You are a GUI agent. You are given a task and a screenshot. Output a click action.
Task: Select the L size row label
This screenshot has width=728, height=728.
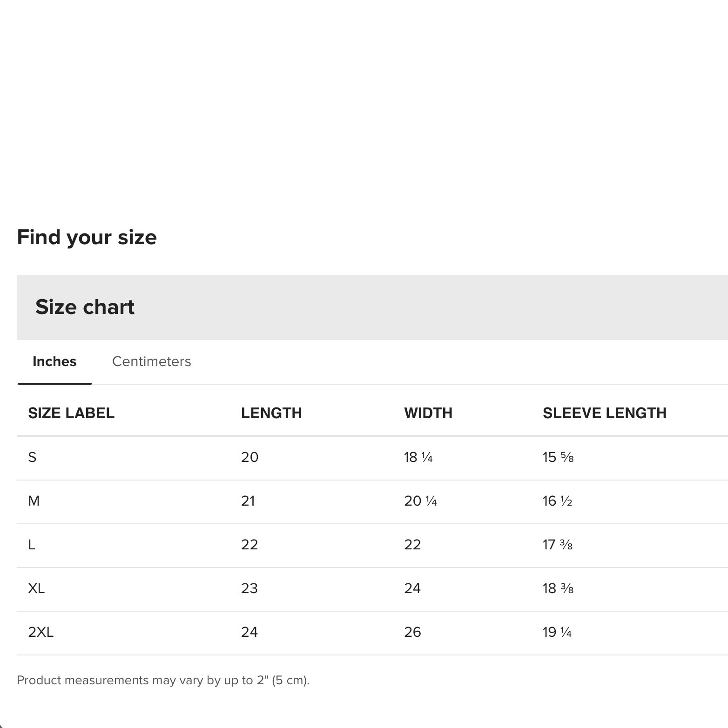point(32,545)
